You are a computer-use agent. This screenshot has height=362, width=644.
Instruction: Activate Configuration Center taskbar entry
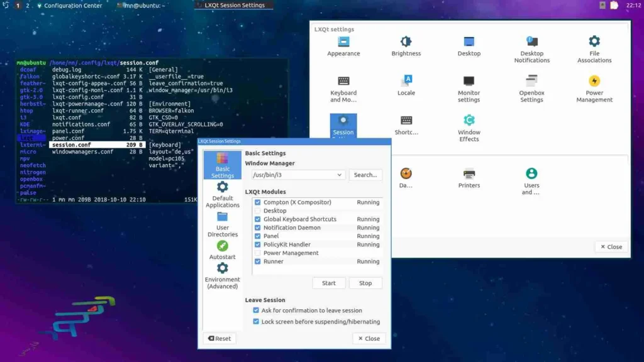[70, 5]
